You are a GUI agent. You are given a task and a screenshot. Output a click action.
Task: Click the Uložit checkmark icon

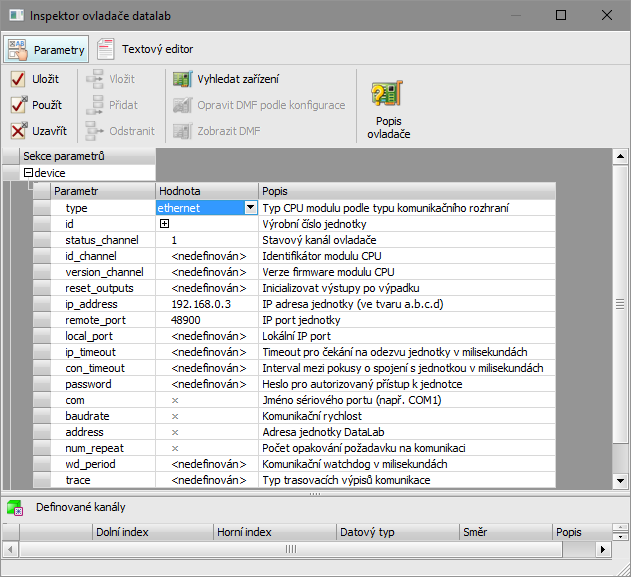pyautogui.click(x=18, y=79)
